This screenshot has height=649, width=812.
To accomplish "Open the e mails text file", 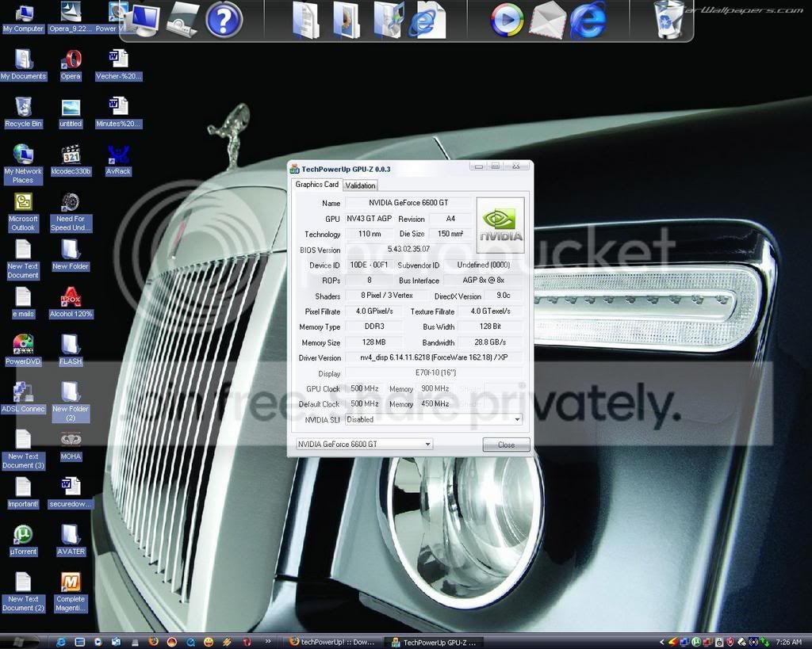I will (x=23, y=303).
